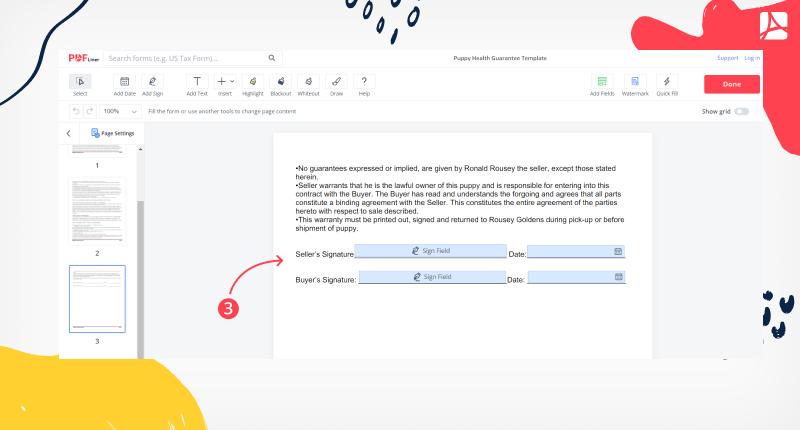This screenshot has height=430, width=800.
Task: Click the Buyer's Date field
Action: click(x=576, y=276)
